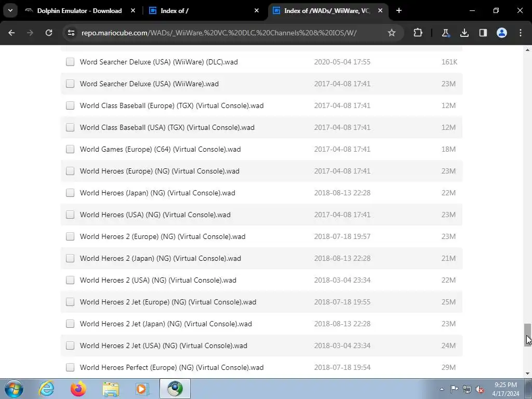Select the 'Index of /WADs/_WiiWare' tab

coord(328,10)
